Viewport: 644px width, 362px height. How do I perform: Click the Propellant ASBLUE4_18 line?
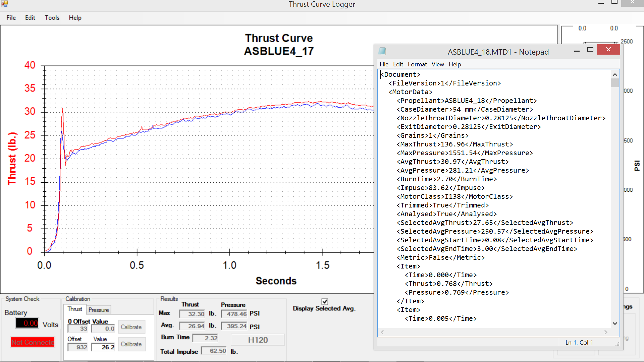coord(467,101)
